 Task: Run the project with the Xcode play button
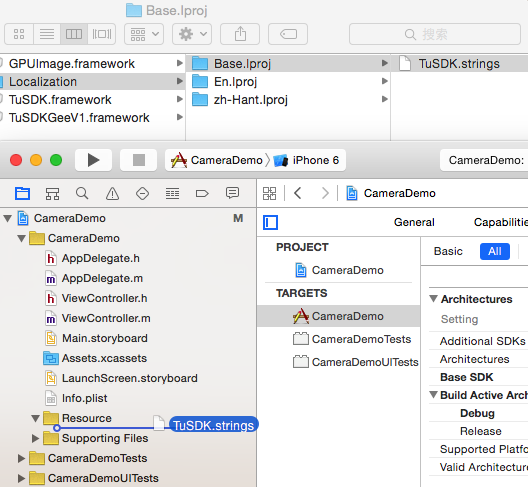click(x=93, y=160)
